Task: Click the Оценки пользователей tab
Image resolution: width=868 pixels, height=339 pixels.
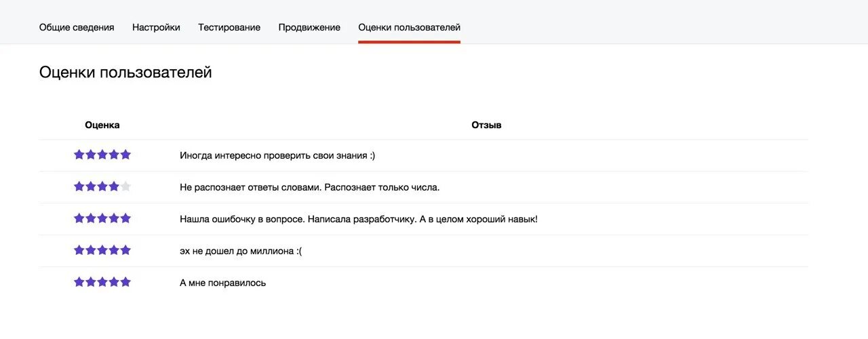Action: pyautogui.click(x=409, y=27)
